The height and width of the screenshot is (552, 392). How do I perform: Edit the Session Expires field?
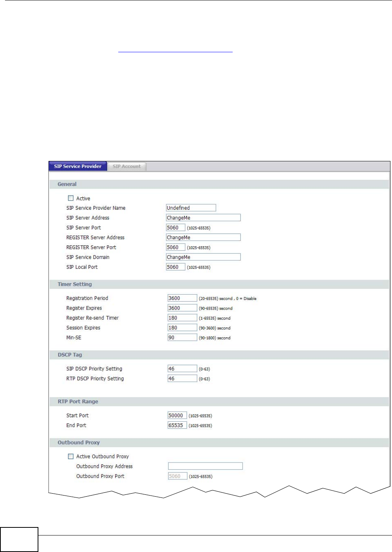tap(182, 328)
